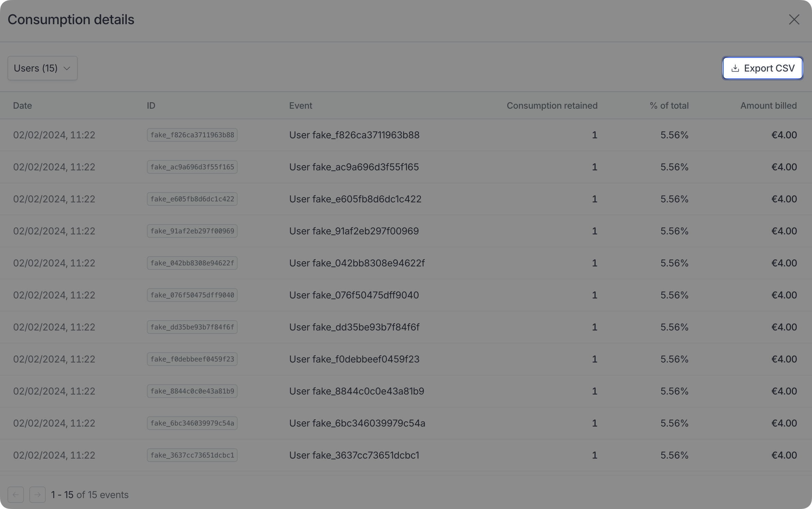Click event User fake_f0debbeef0459f23

(354, 359)
